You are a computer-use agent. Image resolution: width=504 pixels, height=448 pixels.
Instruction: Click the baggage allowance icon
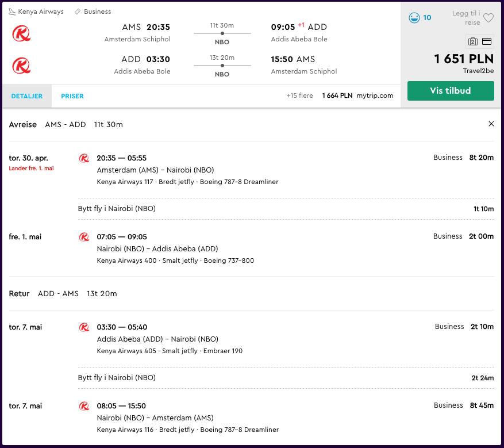[x=472, y=41]
